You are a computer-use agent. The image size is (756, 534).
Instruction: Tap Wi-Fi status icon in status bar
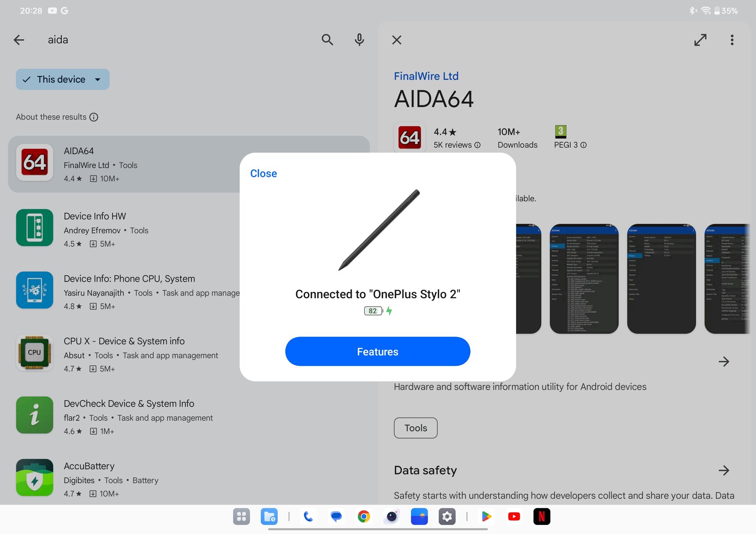click(706, 10)
